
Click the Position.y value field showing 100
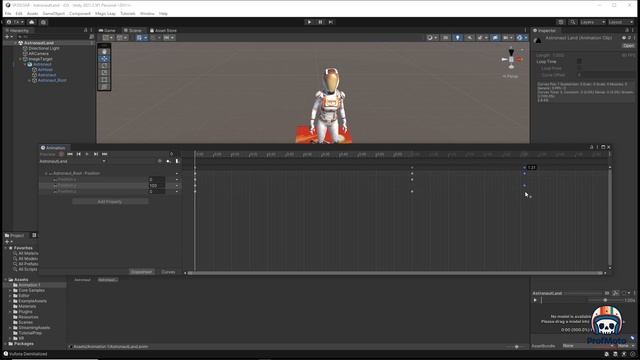pyautogui.click(x=156, y=185)
